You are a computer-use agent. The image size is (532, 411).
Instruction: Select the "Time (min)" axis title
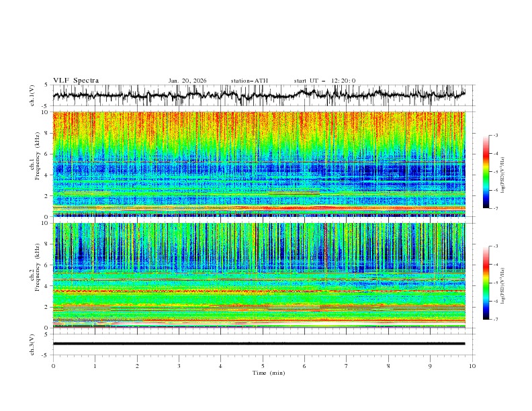click(x=269, y=373)
